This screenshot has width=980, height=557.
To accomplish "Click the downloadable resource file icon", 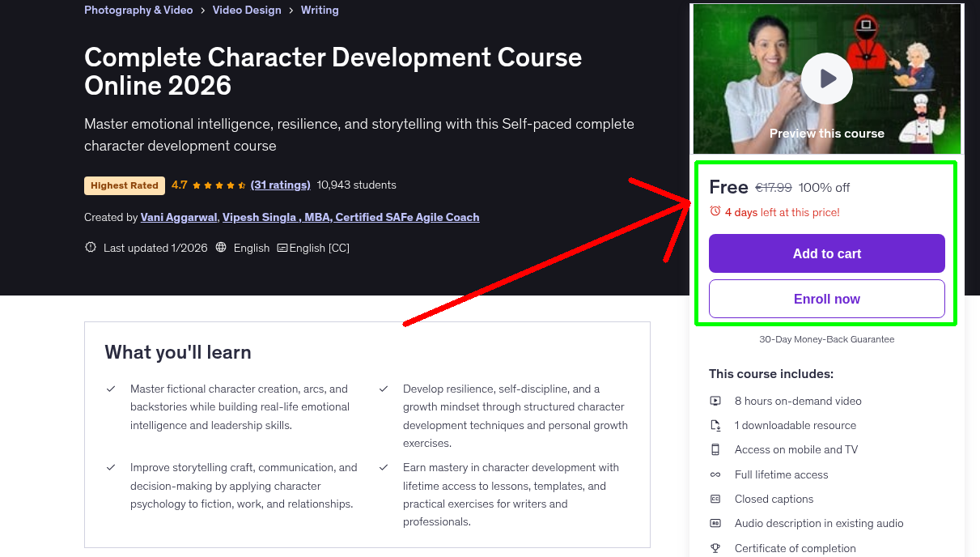I will click(x=715, y=425).
